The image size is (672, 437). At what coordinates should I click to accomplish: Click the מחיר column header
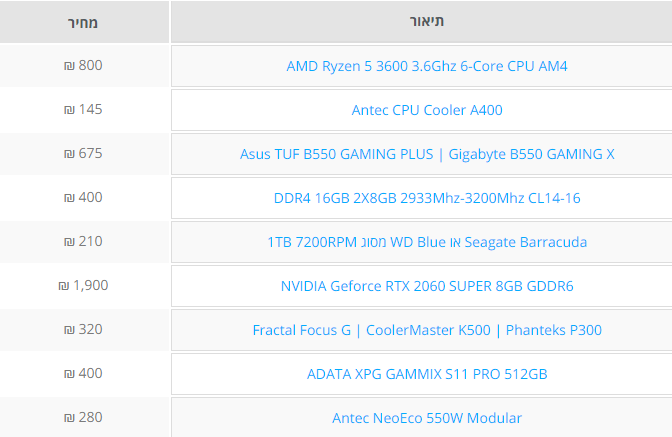point(84,21)
